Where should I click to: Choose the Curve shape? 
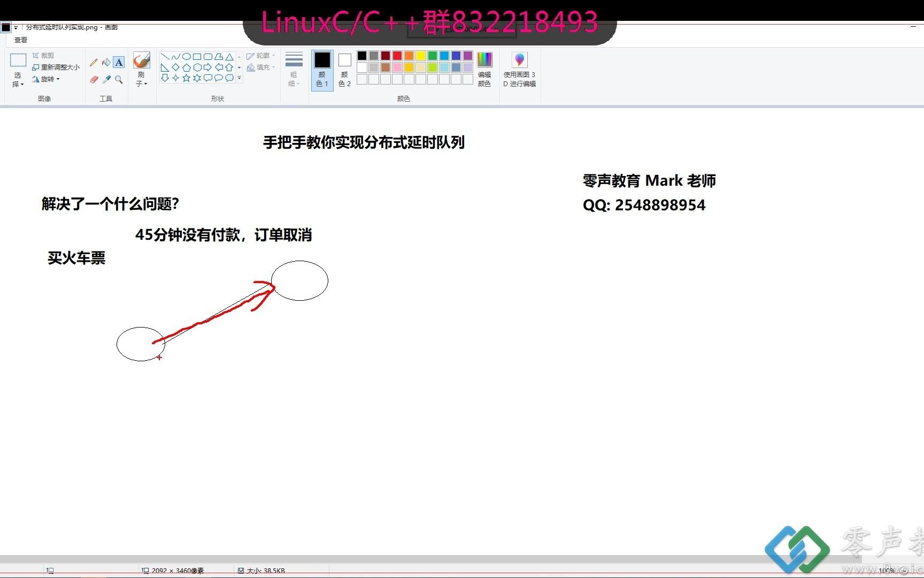pyautogui.click(x=176, y=56)
